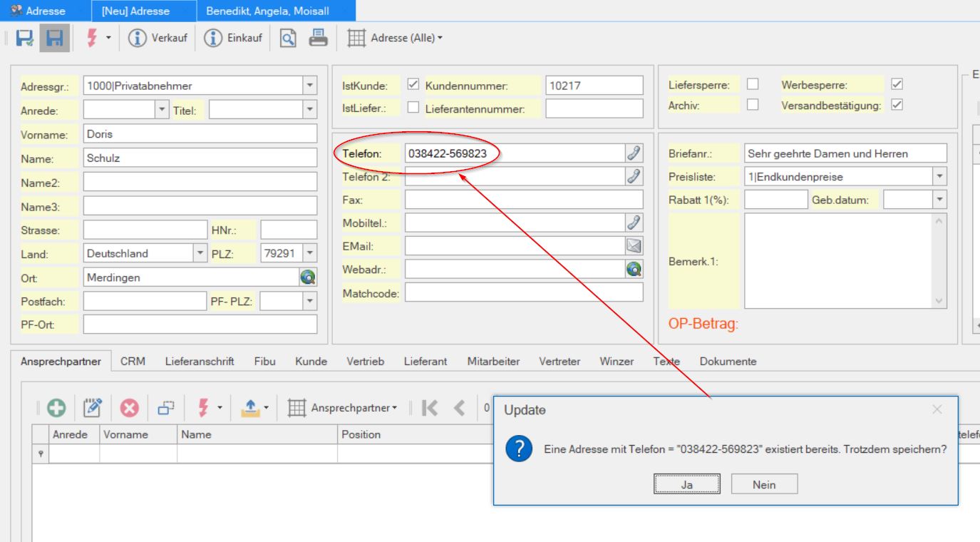Toggle the Versandbestätigung checkbox
Screen dimensions: 980x542
click(898, 105)
